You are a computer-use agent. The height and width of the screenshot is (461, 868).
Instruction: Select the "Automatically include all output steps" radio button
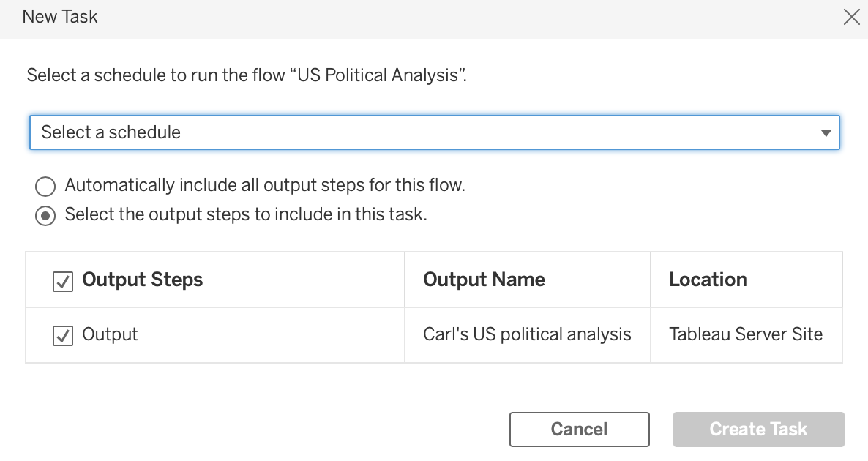45,187
